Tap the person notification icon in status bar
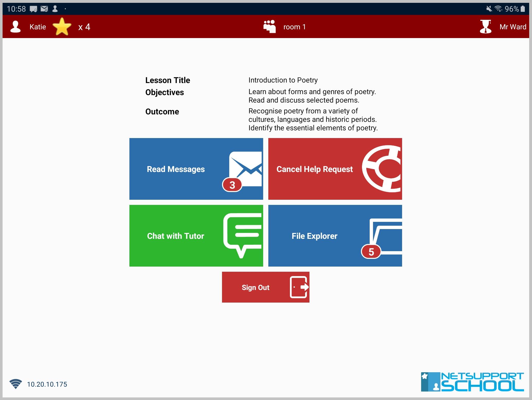Screen dimensions: 532x400 [55, 9]
